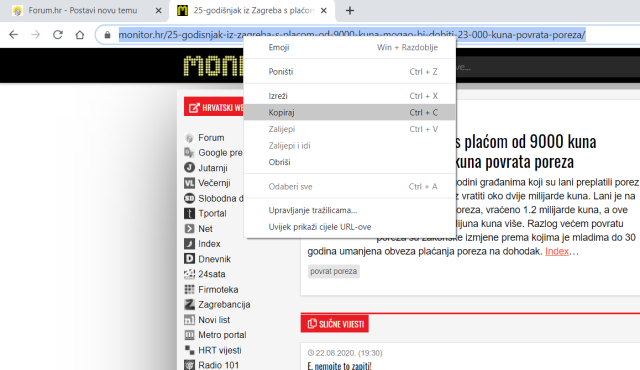640x370 pixels.
Task: Choose Izreži in the context menu
Action: (x=349, y=96)
